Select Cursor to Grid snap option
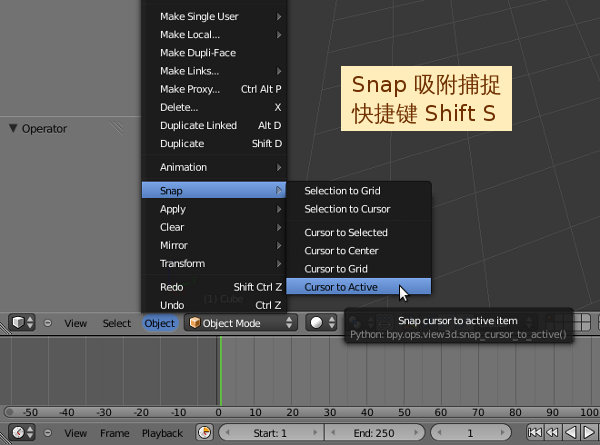The image size is (600, 445). click(x=359, y=269)
